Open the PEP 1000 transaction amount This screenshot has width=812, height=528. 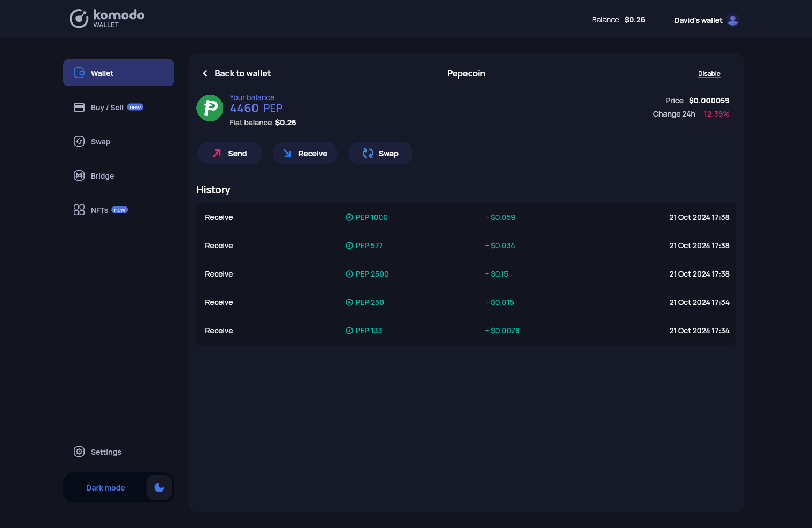point(371,217)
